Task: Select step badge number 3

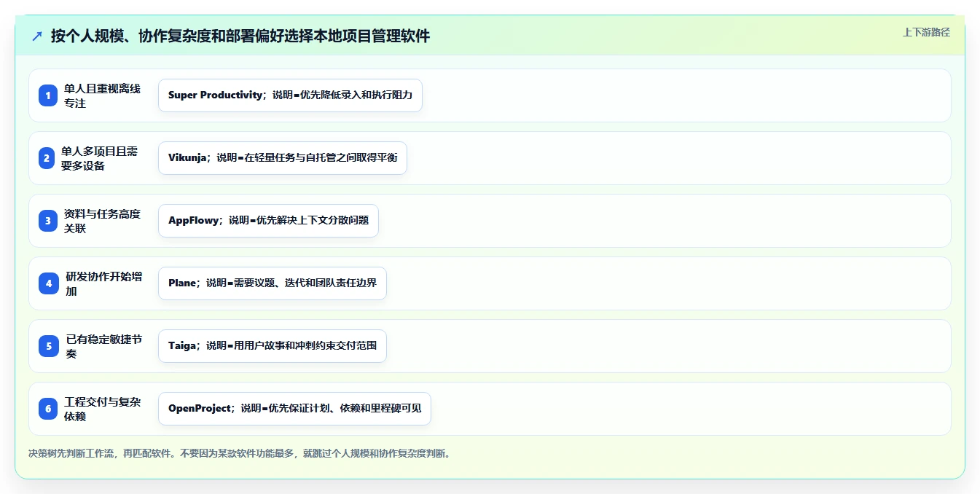Action: coord(48,221)
